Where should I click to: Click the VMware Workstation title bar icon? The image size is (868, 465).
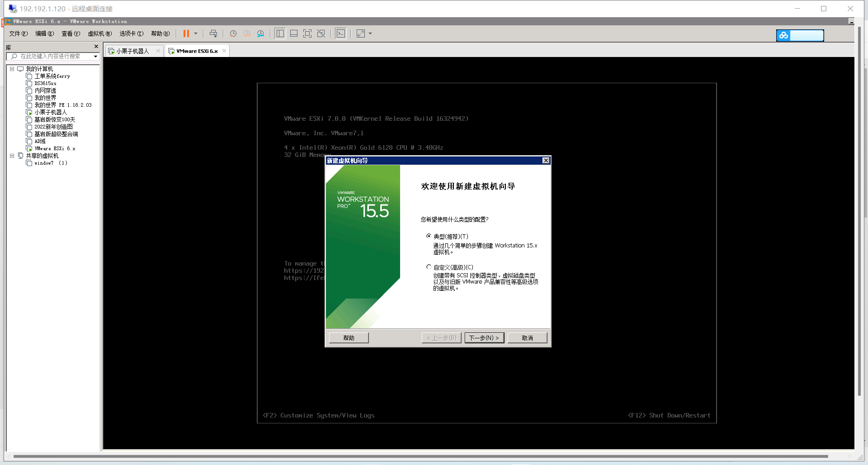point(8,21)
